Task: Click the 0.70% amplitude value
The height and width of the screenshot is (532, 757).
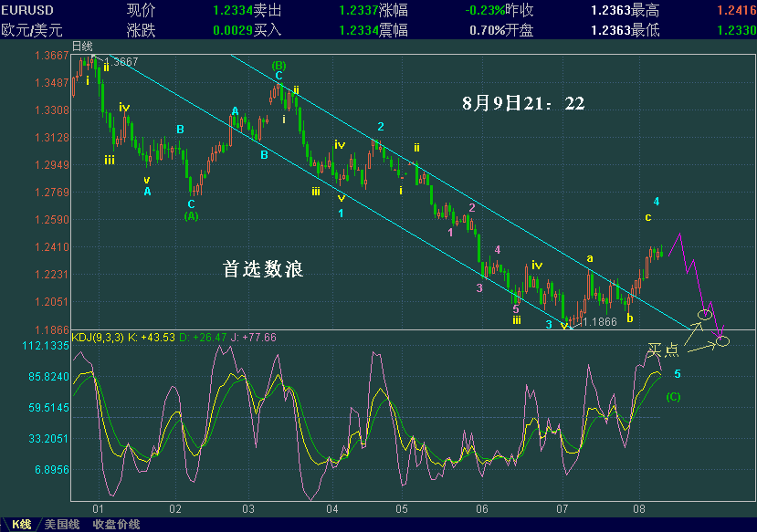Action: tap(487, 30)
